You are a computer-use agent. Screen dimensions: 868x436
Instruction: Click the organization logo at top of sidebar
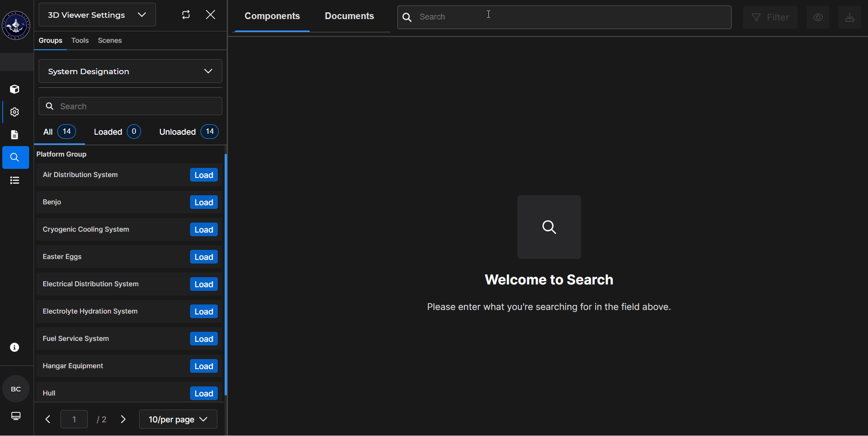coord(16,25)
